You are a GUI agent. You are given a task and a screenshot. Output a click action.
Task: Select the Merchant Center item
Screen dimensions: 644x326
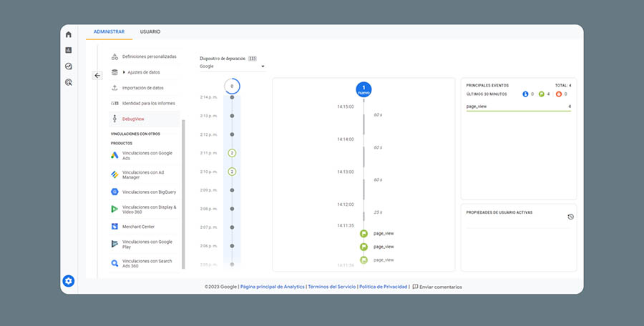tap(137, 227)
